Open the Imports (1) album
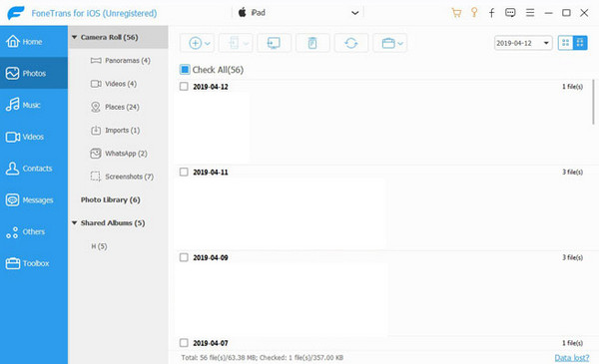This screenshot has width=599, height=364. 115,130
